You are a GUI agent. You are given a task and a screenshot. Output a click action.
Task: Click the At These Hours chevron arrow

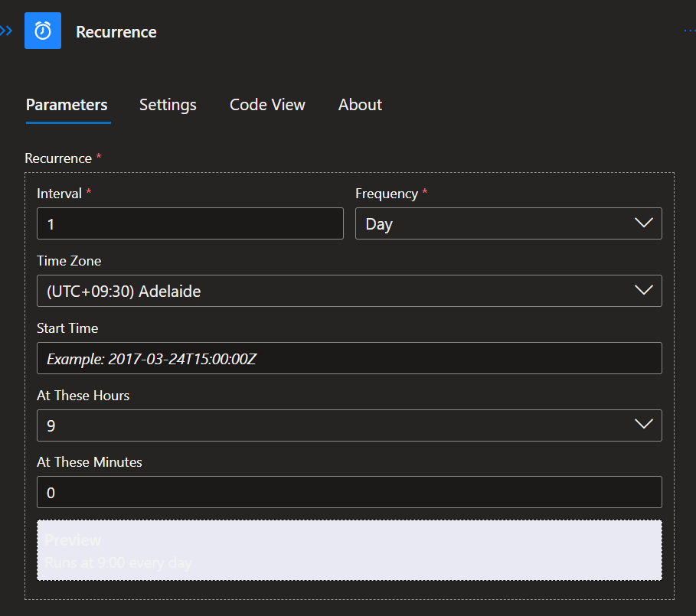(643, 425)
